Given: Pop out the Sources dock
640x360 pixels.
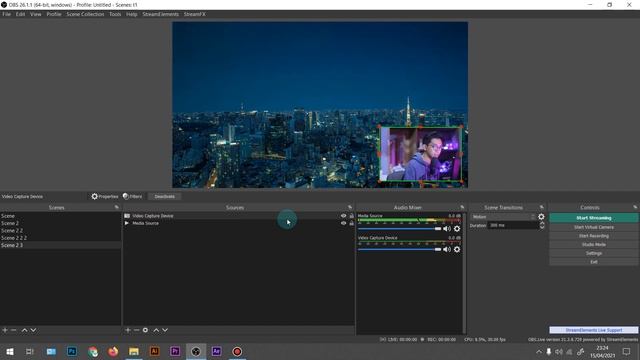Looking at the screenshot, I should (x=350, y=207).
